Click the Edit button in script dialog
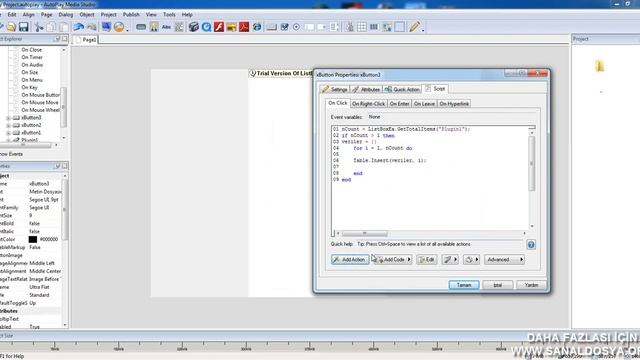Screen dimensions: 640x360 (427, 260)
